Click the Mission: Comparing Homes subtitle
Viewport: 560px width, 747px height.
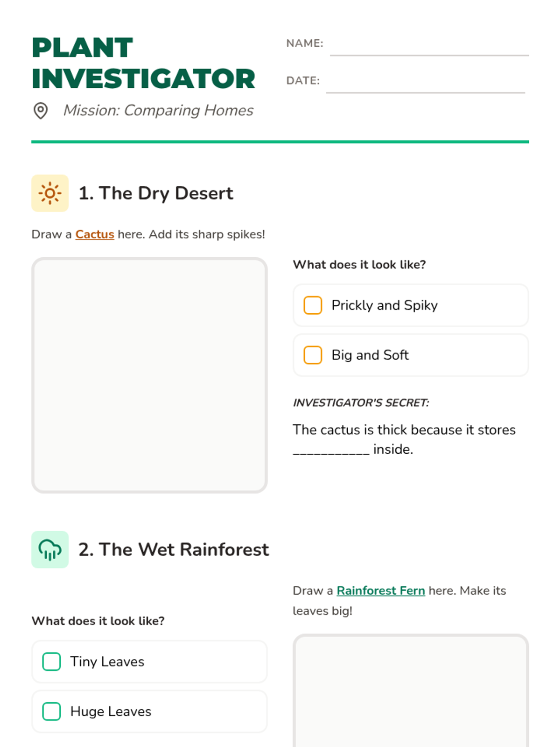click(x=158, y=111)
